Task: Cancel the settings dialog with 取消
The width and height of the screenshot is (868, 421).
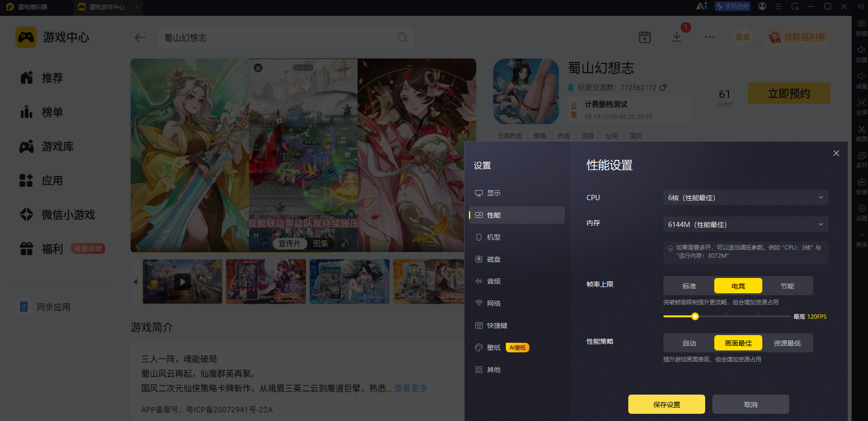Action: (751, 404)
